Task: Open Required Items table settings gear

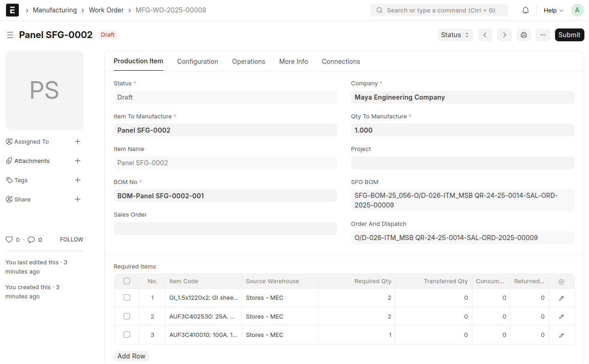Action: 561,282
